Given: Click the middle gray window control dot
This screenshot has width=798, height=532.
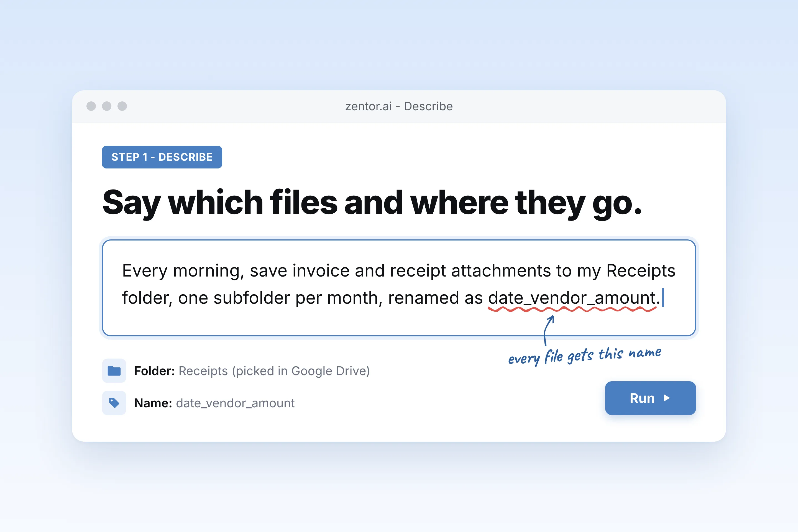Looking at the screenshot, I should (106, 106).
